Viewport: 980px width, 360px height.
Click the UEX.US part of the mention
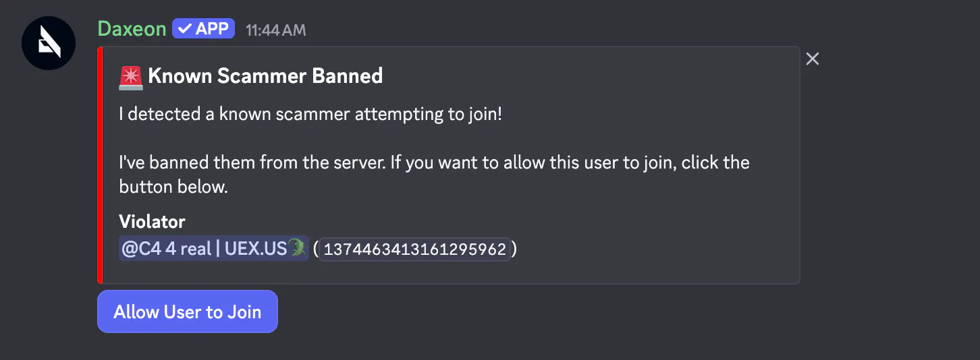[x=256, y=249]
